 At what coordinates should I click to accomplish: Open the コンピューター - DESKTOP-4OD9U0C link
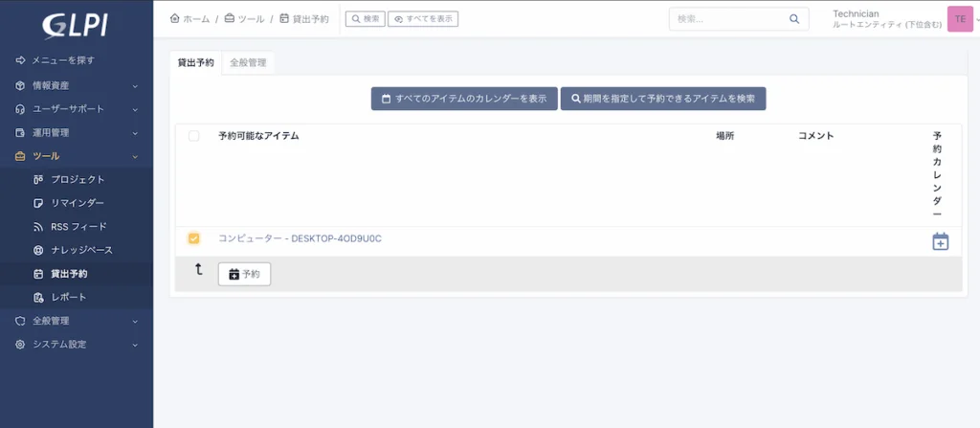(300, 238)
